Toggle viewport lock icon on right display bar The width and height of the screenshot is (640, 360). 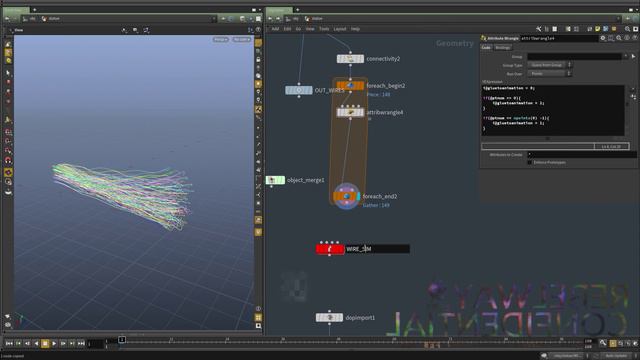pyautogui.click(x=258, y=60)
